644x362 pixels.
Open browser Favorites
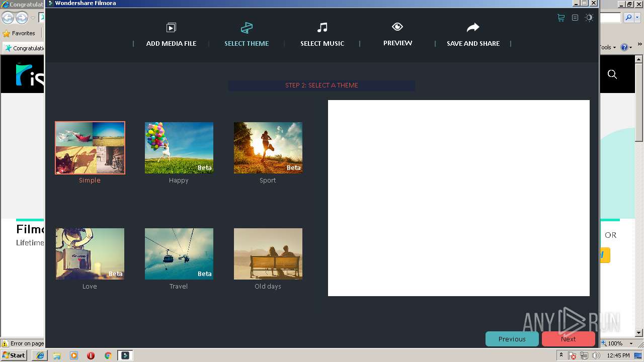19,33
